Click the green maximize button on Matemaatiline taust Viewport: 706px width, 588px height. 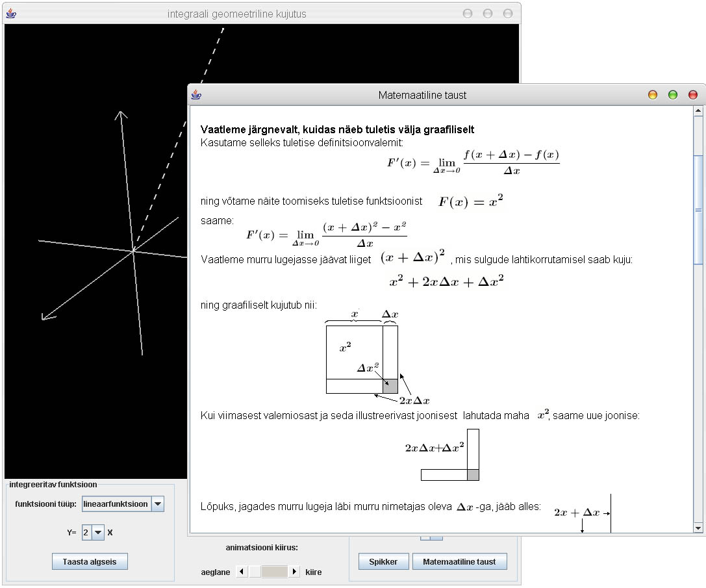tap(673, 95)
